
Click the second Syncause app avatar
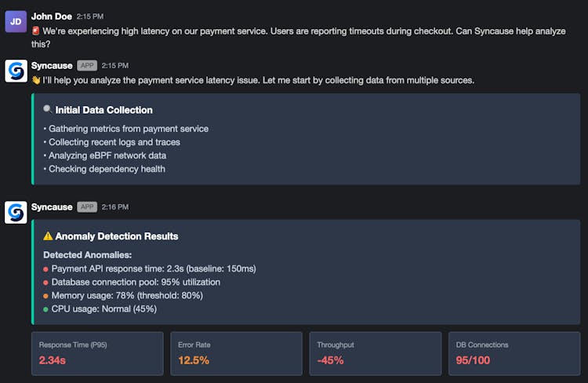coord(16,212)
